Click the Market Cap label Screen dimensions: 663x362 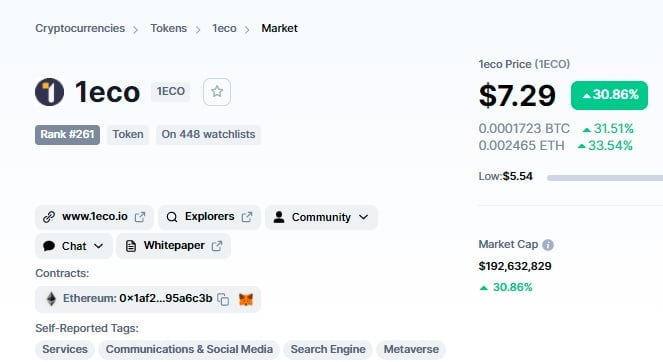[x=508, y=244]
